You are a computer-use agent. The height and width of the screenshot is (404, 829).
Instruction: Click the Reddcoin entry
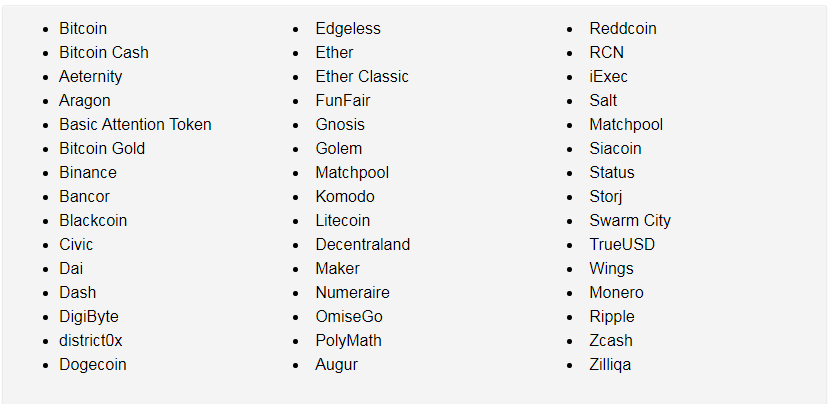(x=623, y=29)
